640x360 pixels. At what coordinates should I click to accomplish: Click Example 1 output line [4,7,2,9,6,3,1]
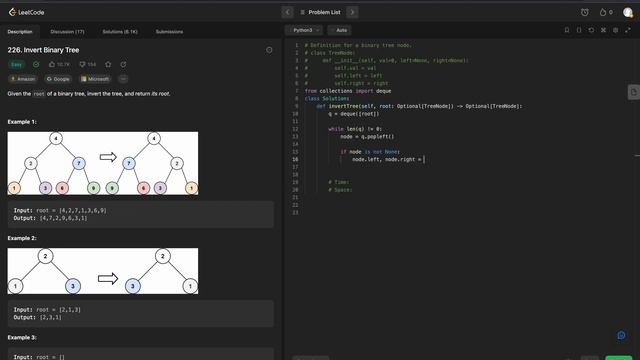[x=50, y=218]
